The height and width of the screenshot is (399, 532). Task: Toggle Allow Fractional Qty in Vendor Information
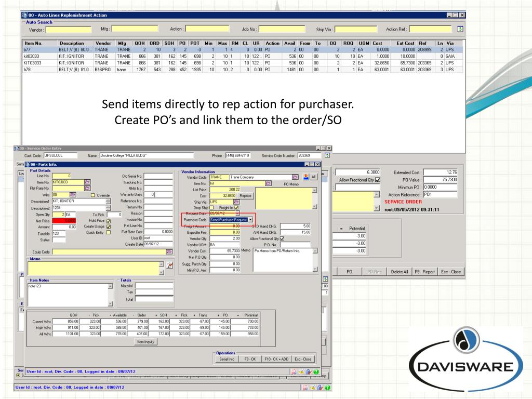[x=282, y=238]
